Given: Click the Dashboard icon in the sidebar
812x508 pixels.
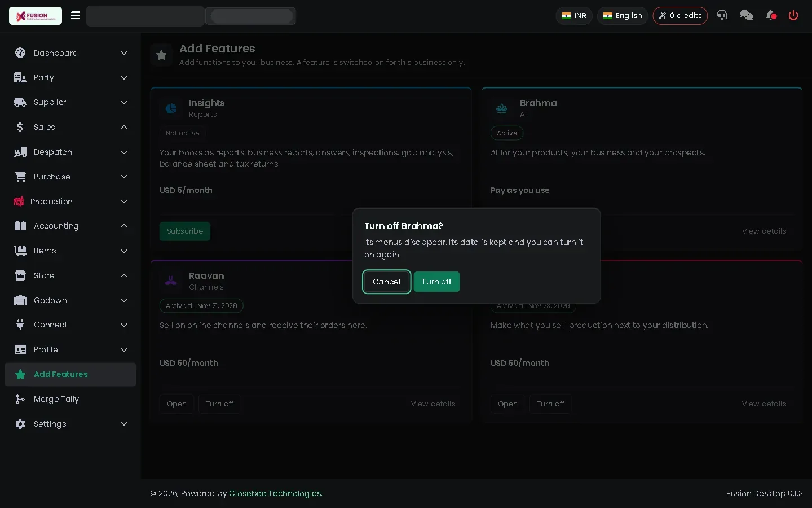Looking at the screenshot, I should [x=20, y=53].
